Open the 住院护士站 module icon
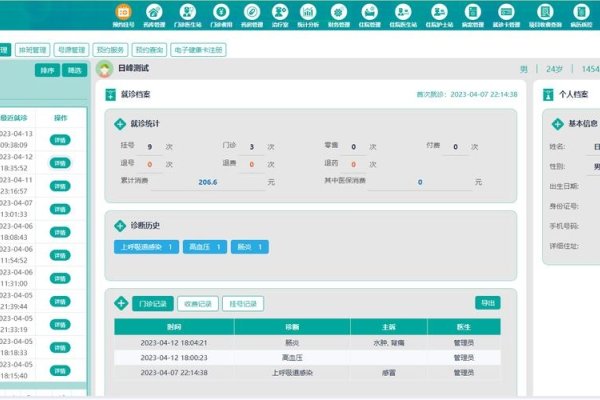600x400 pixels. [439, 12]
